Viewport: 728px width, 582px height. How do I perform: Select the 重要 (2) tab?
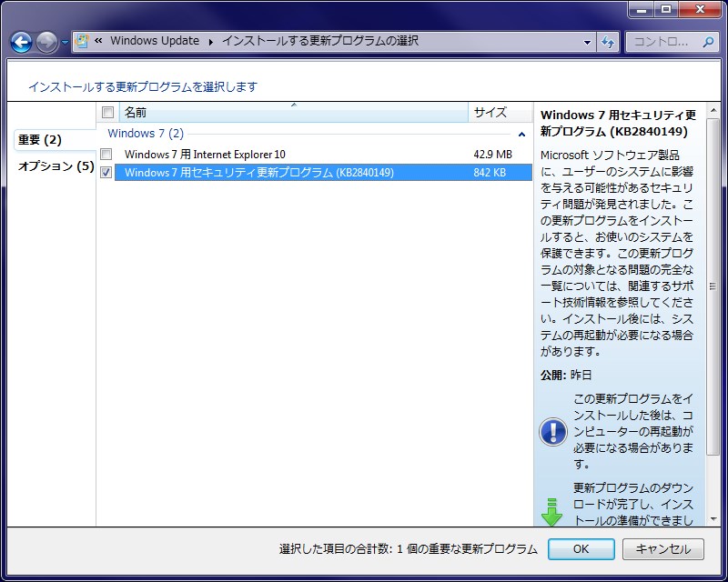(x=40, y=140)
